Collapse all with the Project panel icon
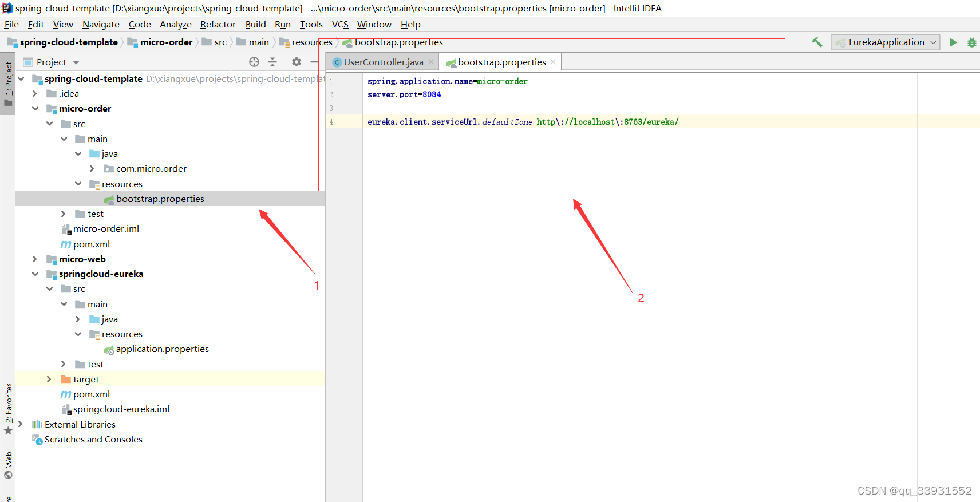 point(272,62)
